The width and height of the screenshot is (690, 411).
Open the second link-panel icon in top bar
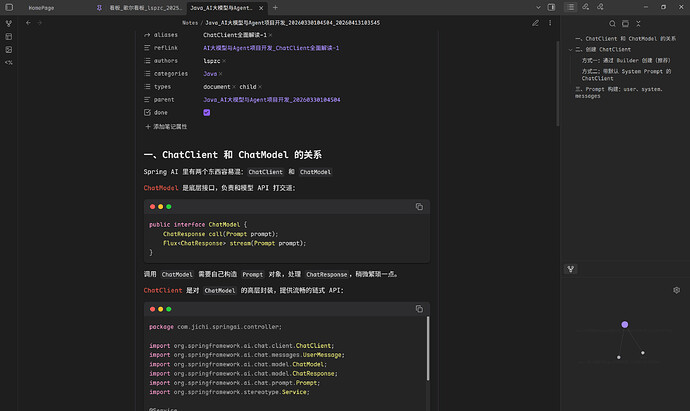click(x=600, y=7)
